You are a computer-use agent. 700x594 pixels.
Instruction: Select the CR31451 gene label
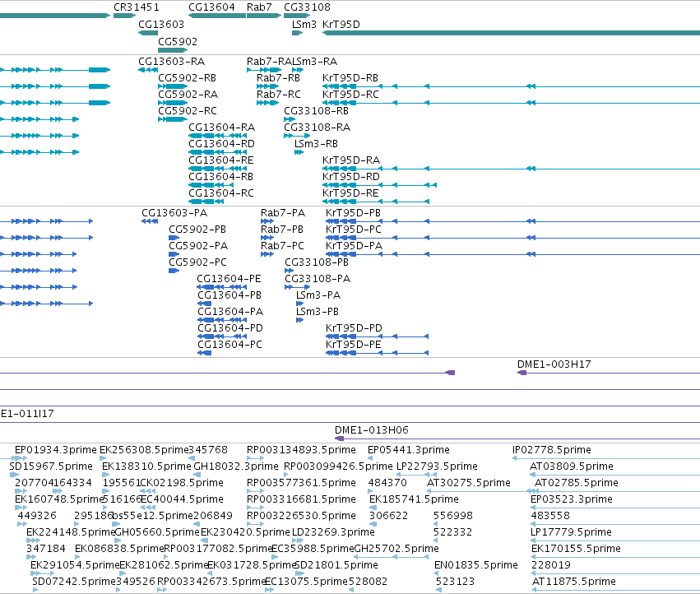pos(137,7)
